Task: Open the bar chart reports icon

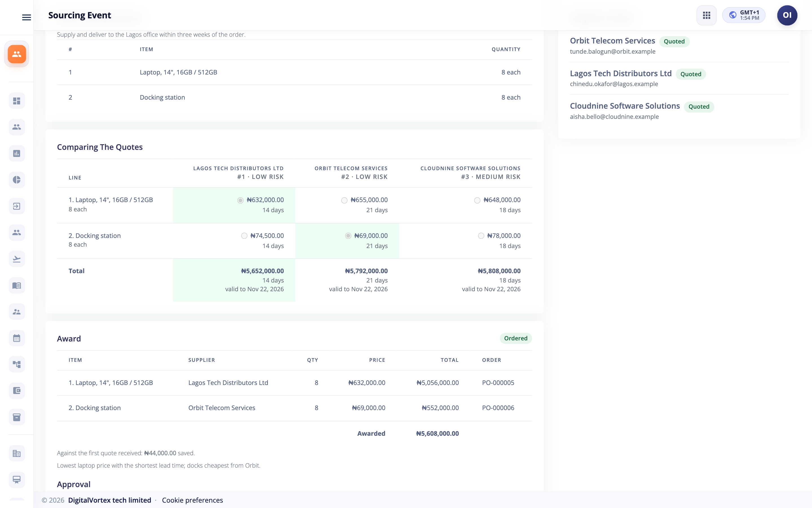Action: point(17,154)
